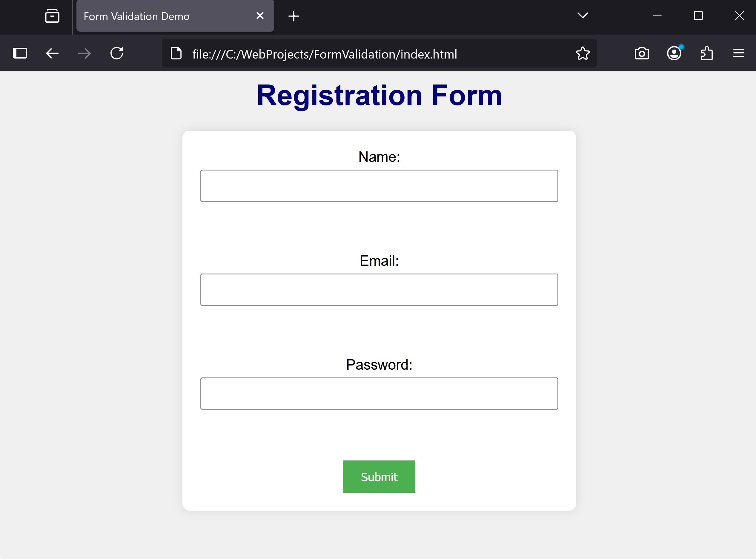Screen dimensions: 756x559
Task: Click the Password input field
Action: coord(379,393)
